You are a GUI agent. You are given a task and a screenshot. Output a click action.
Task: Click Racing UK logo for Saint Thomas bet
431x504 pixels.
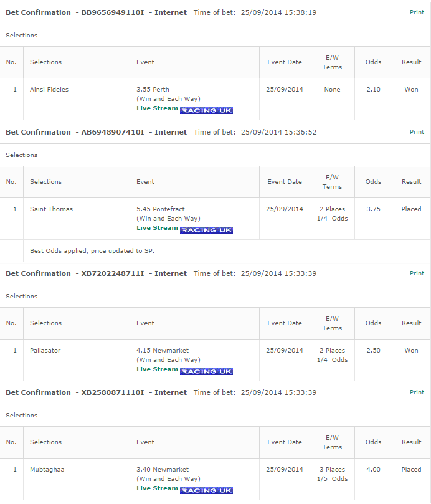206,230
